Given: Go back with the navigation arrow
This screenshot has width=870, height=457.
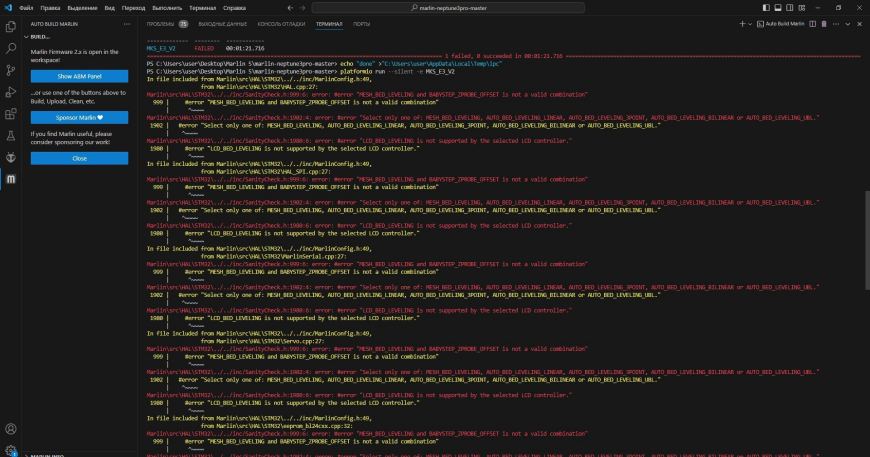Looking at the screenshot, I should coord(290,8).
